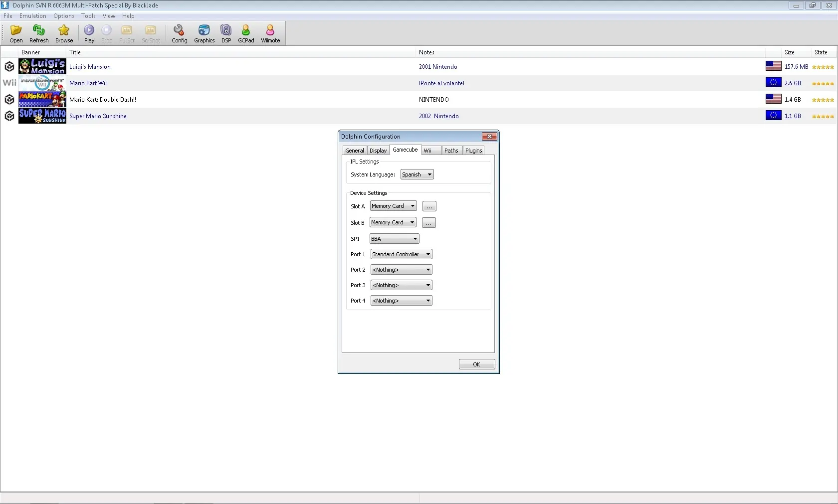Click the Wii platform icon for Mario Kart Wii
838x504 pixels.
(9, 83)
